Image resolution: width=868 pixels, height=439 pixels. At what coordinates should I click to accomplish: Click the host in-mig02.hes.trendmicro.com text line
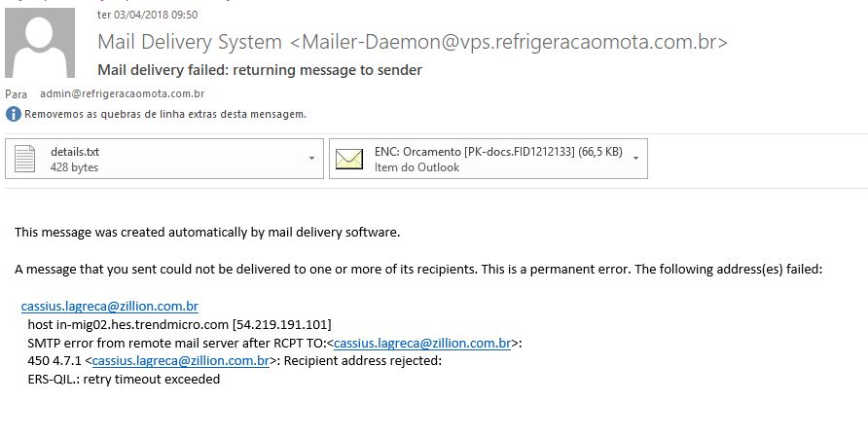pyautogui.click(x=179, y=324)
